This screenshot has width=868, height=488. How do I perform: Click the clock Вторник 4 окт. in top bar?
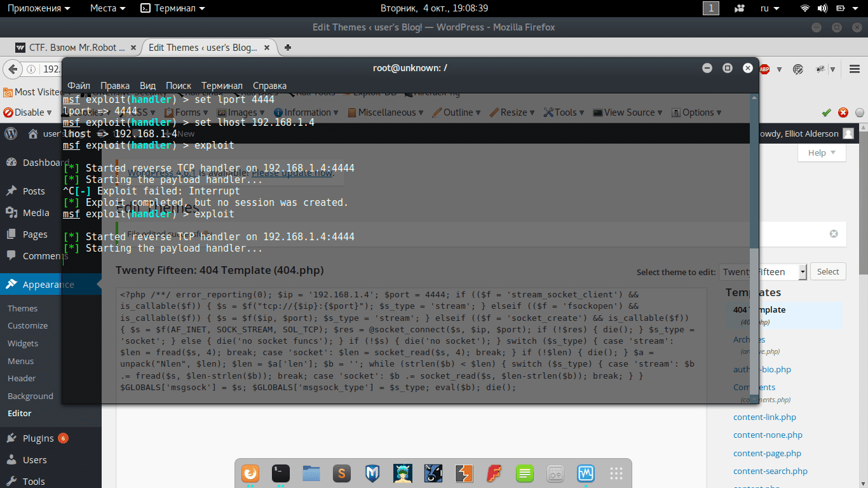coord(434,8)
